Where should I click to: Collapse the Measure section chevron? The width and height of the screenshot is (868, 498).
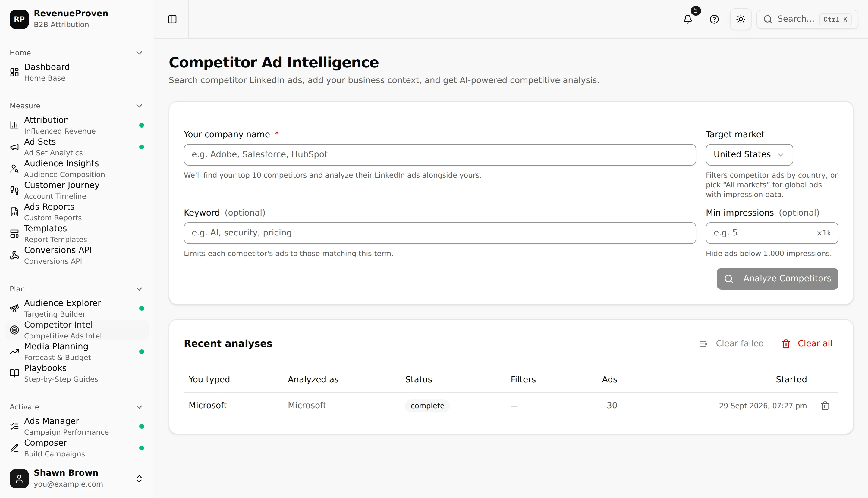(139, 106)
